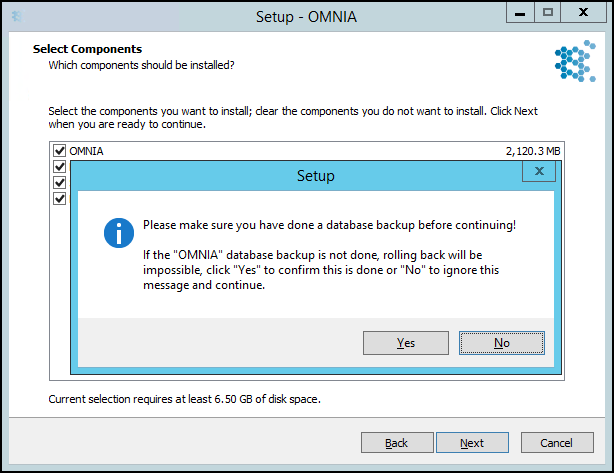Click the blue information icon

(x=119, y=233)
